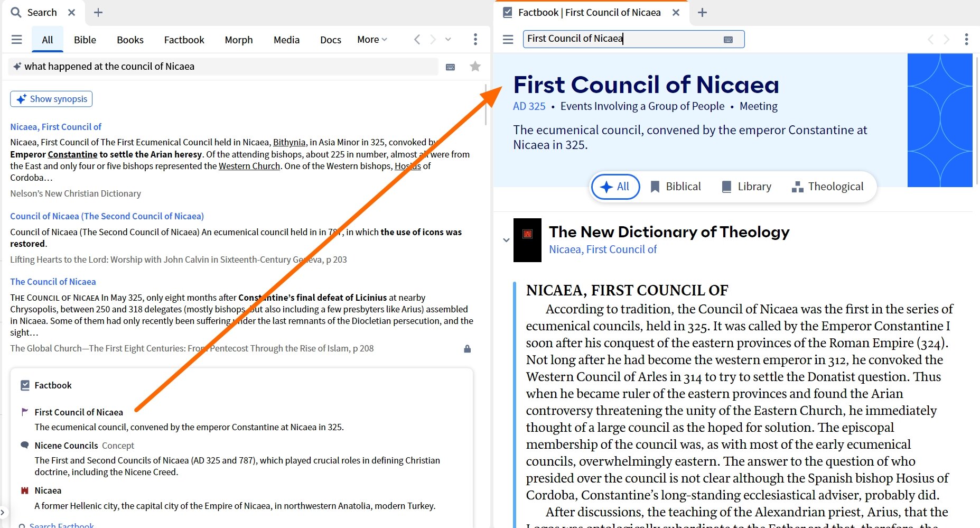Star the current search as favorite
This screenshot has height=528, width=980.
click(x=475, y=67)
